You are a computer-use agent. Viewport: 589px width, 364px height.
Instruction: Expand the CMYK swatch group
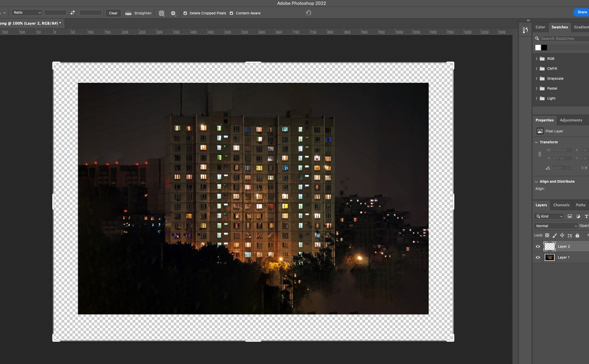click(x=536, y=68)
